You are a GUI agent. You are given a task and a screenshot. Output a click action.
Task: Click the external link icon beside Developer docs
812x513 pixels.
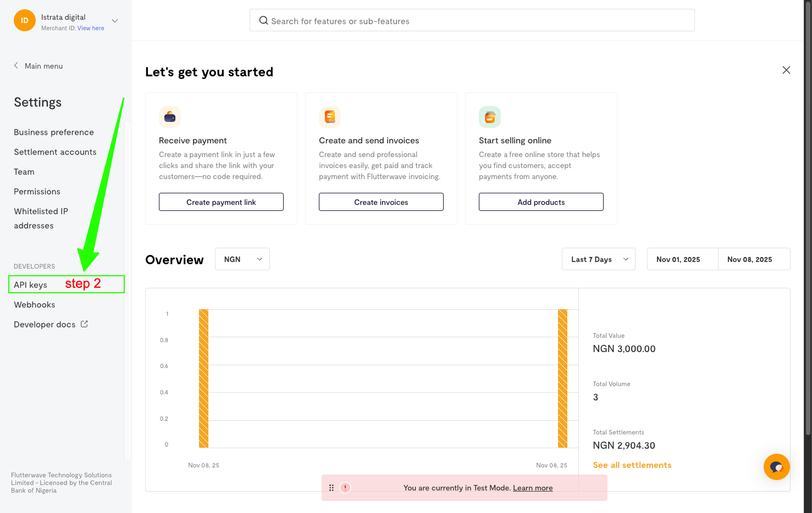click(84, 324)
